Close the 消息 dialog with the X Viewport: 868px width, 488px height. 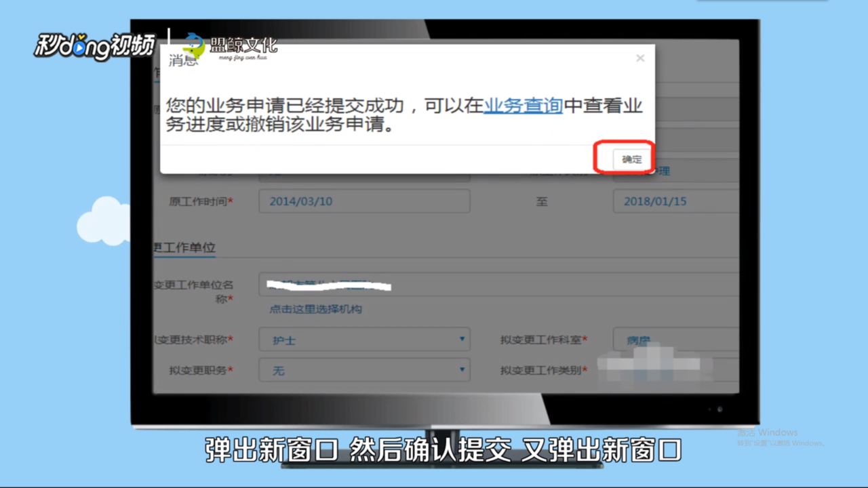(639, 58)
